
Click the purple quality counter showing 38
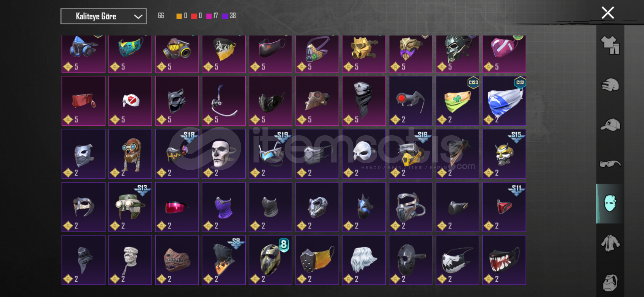(x=229, y=16)
